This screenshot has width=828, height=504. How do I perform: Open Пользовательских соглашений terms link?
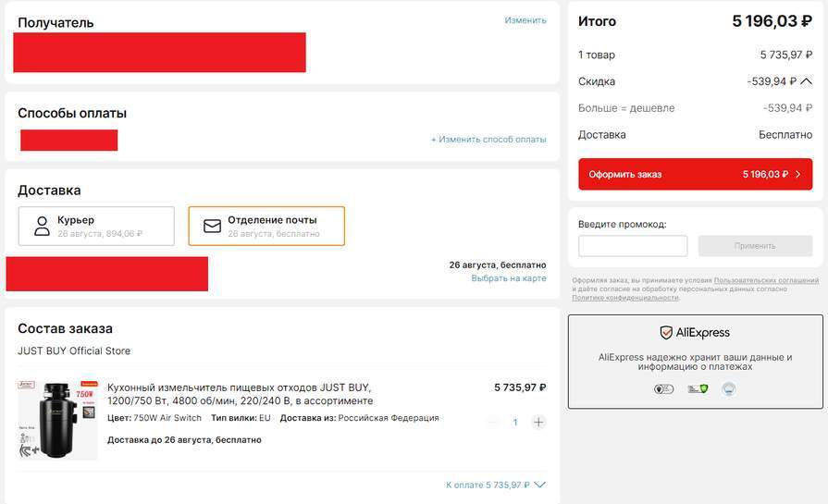coord(766,280)
